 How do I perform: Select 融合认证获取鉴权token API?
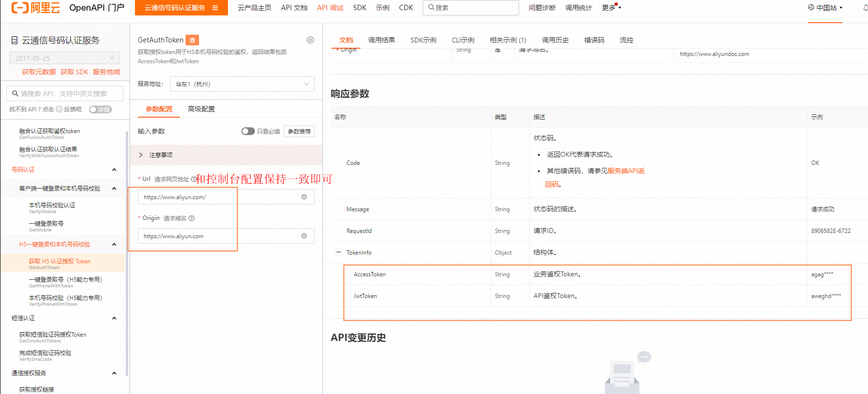pos(50,134)
